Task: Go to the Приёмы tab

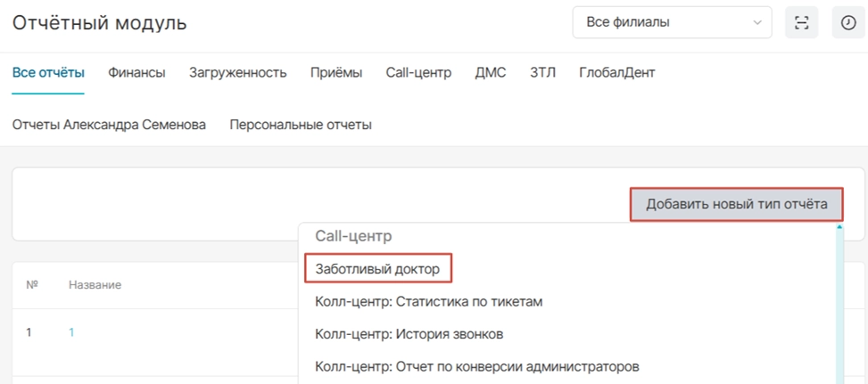Action: [336, 73]
